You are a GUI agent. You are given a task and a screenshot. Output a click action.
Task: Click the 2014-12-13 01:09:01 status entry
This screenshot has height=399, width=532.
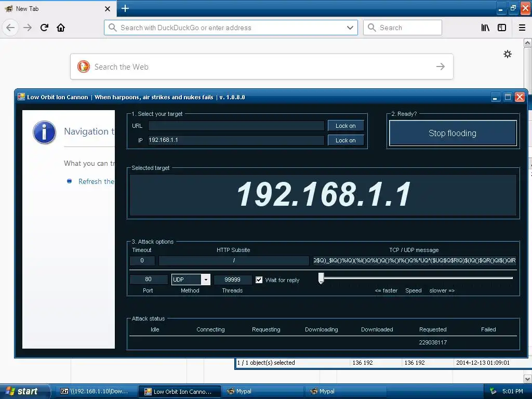(x=483, y=363)
